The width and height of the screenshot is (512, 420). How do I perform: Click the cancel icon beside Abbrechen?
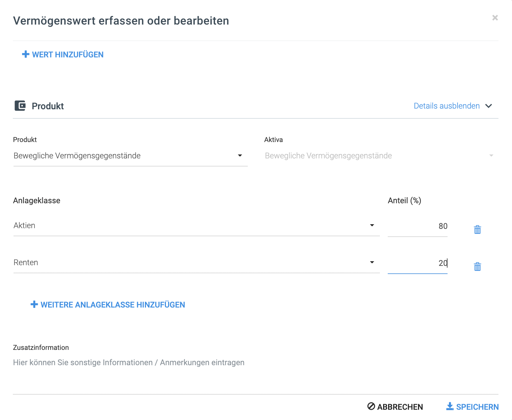(x=371, y=406)
